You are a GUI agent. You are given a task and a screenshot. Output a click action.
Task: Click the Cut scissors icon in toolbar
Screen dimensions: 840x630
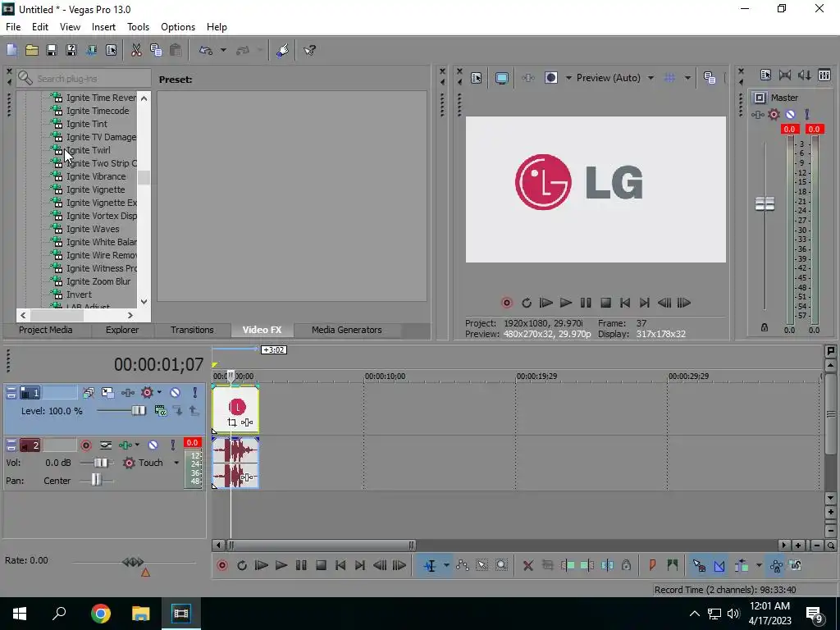tap(136, 50)
